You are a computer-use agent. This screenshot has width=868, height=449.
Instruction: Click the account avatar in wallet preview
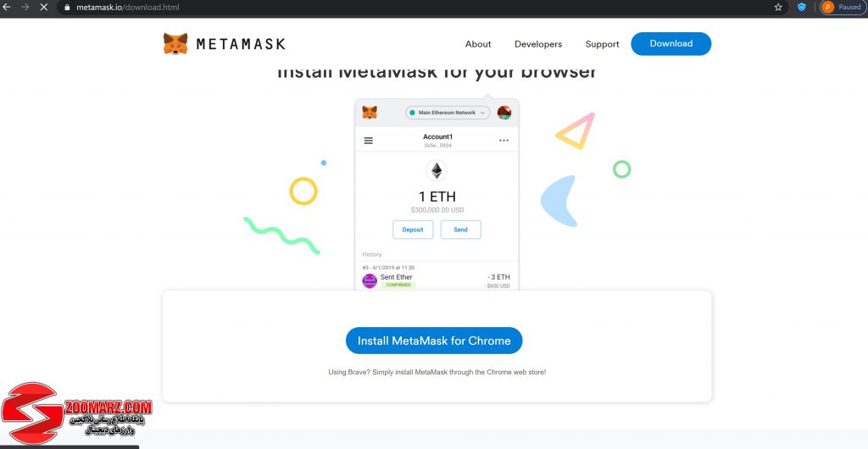504,113
